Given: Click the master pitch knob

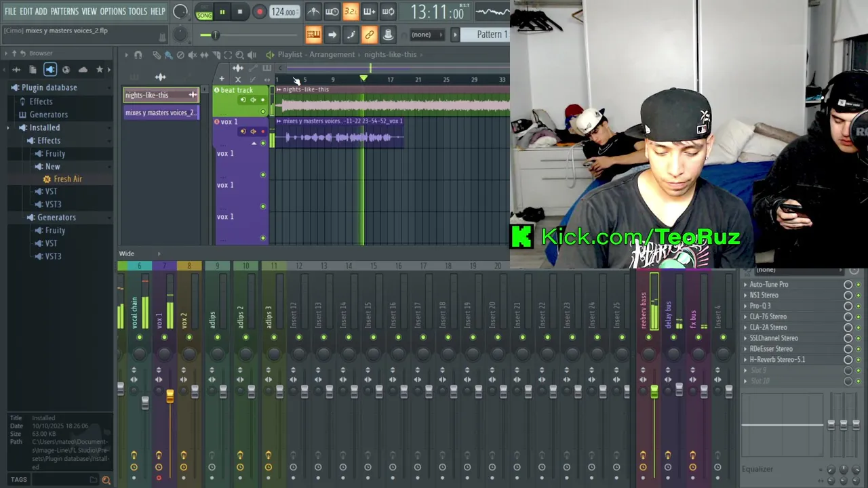Looking at the screenshot, I should pyautogui.click(x=180, y=35).
